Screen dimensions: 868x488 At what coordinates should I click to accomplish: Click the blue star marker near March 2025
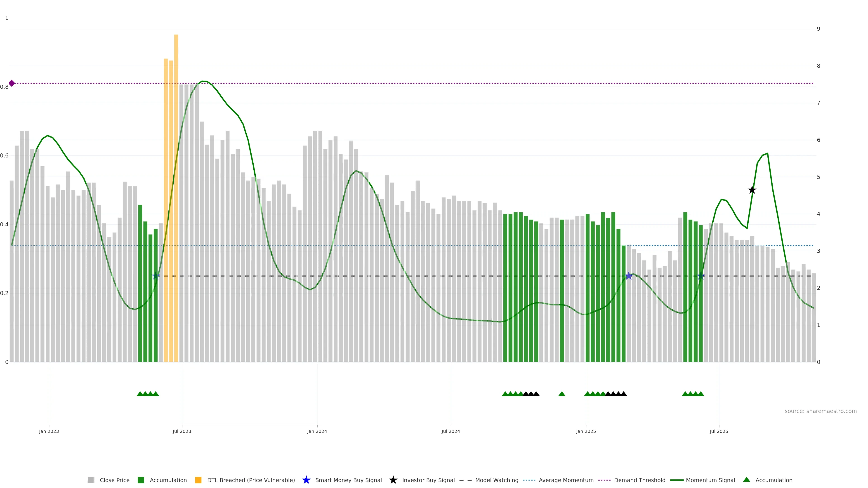point(628,276)
